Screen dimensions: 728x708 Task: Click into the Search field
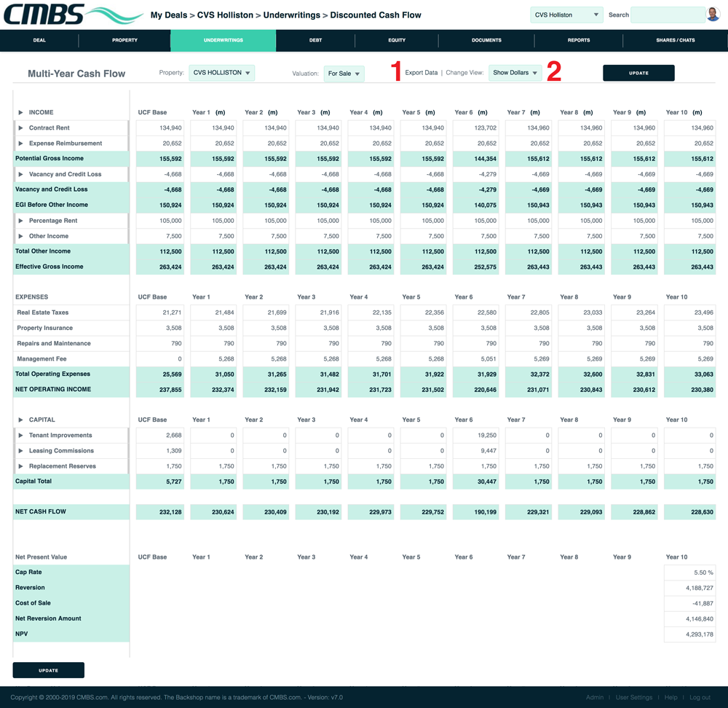668,15
